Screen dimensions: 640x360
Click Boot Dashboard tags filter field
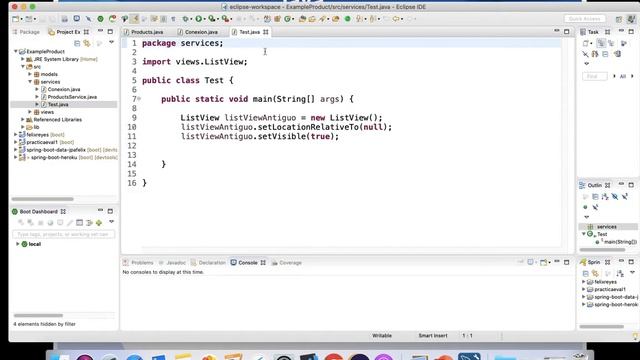pyautogui.click(x=64, y=235)
